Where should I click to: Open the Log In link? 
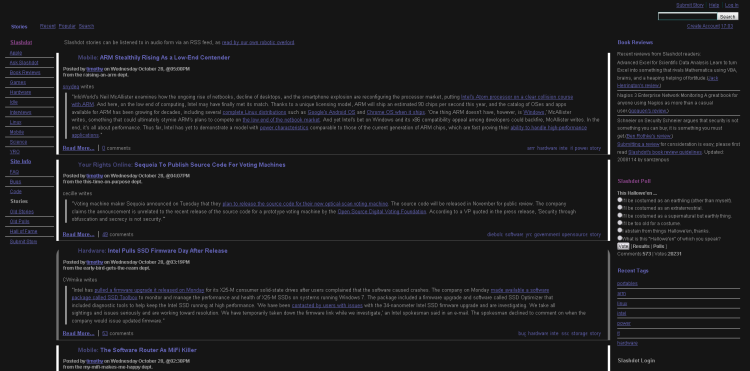(731, 5)
